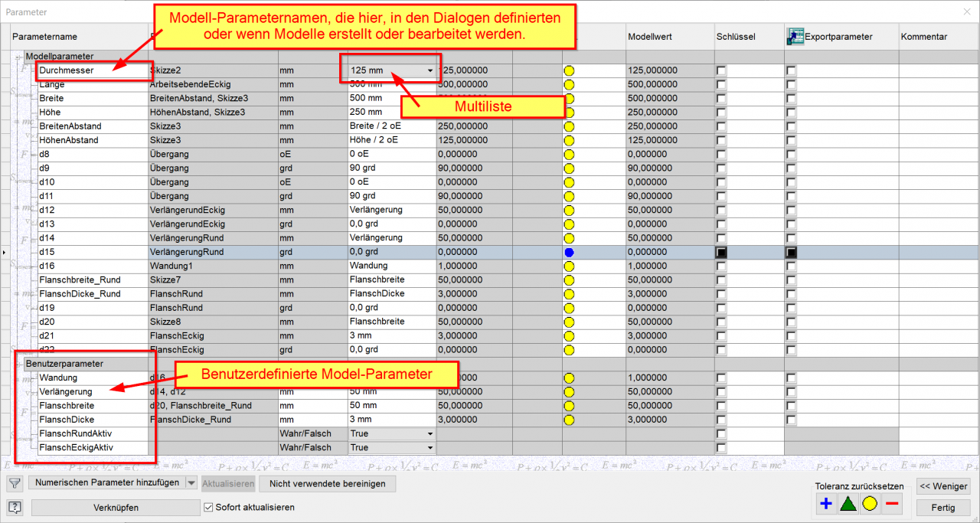Collapse the Modellparameter group
Image resolution: width=980 pixels, height=523 pixels.
pyautogui.click(x=18, y=57)
